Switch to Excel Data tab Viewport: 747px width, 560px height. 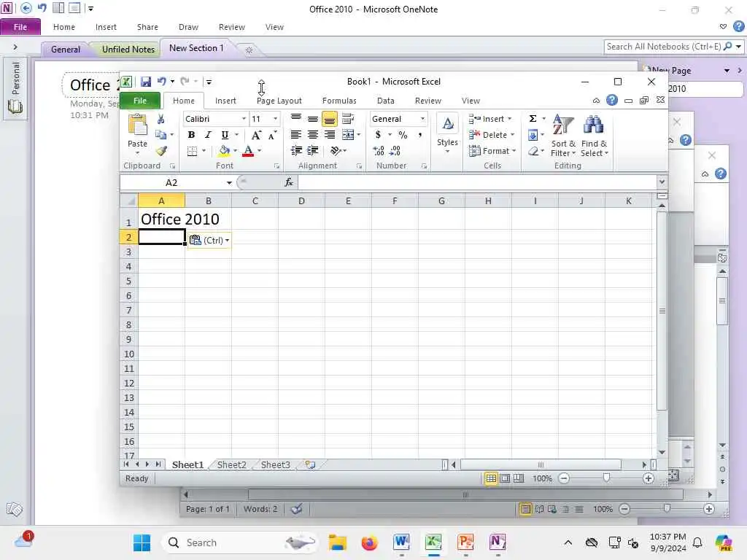click(385, 101)
